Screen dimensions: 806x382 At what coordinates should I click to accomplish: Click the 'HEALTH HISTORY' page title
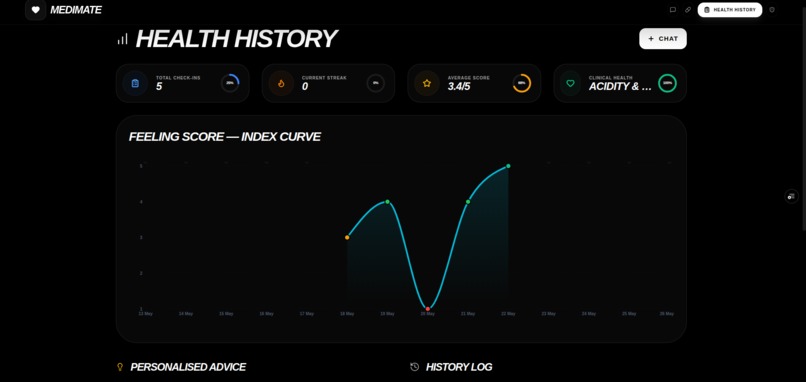[x=236, y=39]
